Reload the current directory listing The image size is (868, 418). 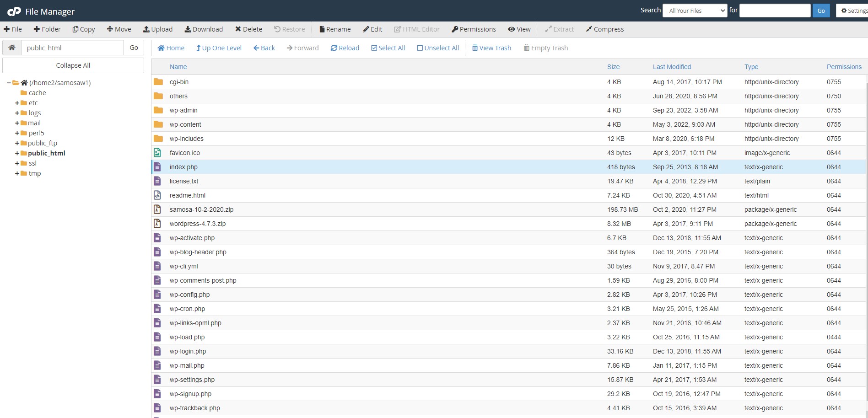[x=345, y=48]
